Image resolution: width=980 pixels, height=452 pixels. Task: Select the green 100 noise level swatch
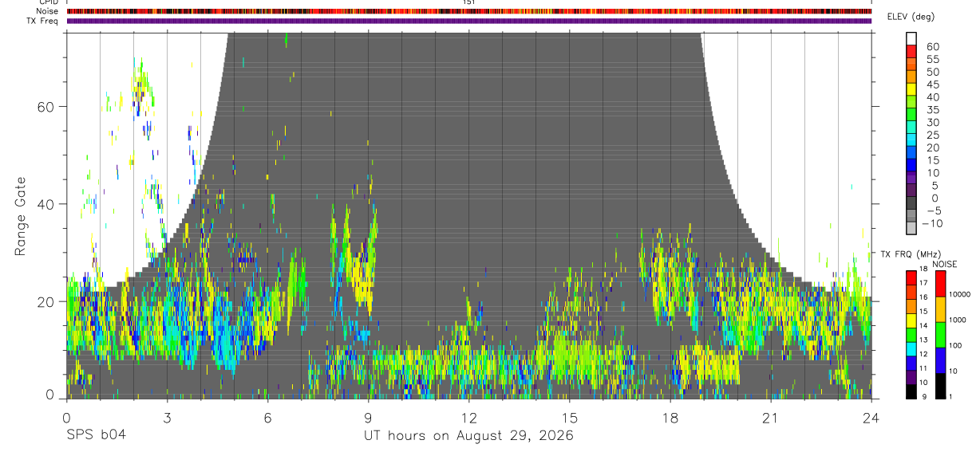coord(940,334)
